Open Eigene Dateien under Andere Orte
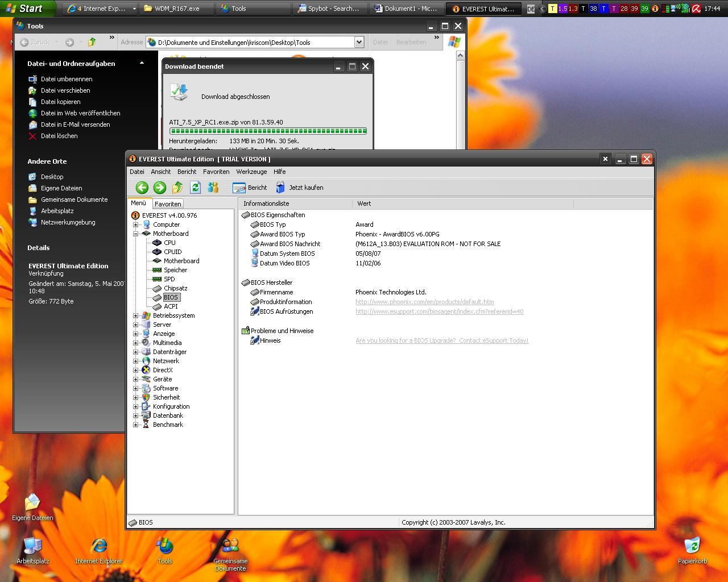This screenshot has height=582, width=728. [x=61, y=188]
